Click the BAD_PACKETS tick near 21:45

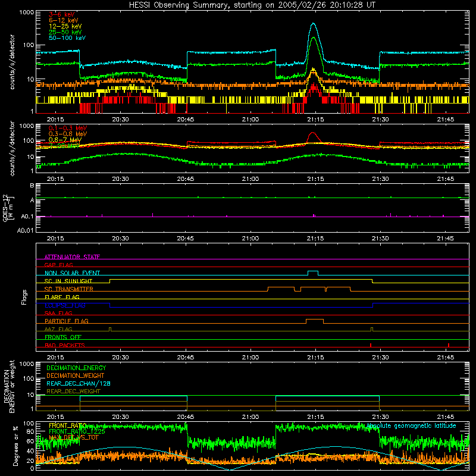tap(449, 345)
